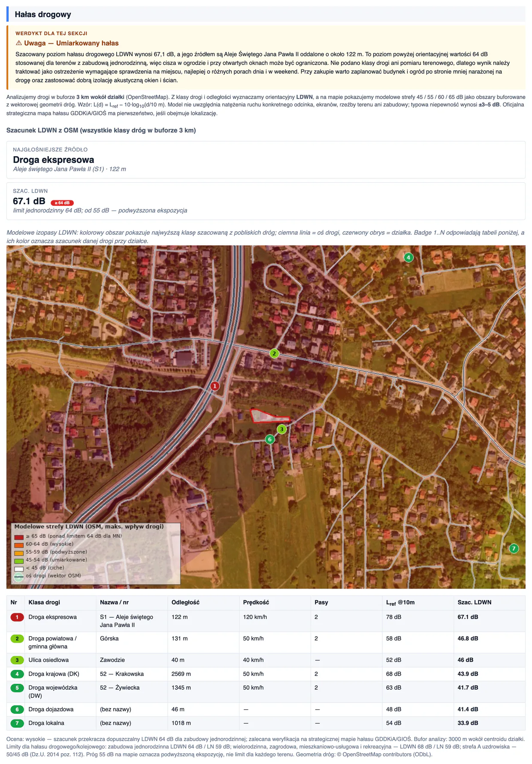The width and height of the screenshot is (532, 764).
Task: Click badge 2 in the Górska row
Action: pos(17,638)
